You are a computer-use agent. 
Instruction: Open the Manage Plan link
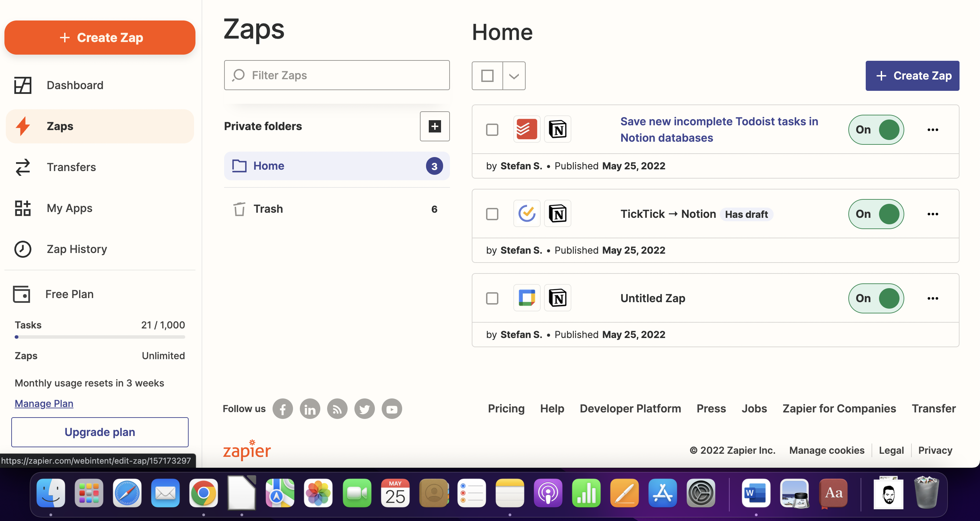44,403
